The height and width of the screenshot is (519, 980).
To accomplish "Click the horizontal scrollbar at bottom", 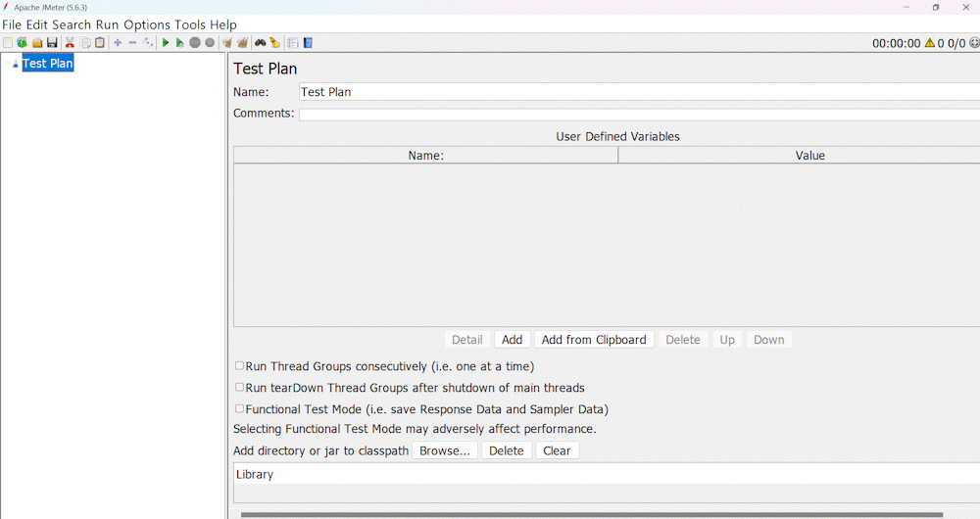I will click(591, 515).
